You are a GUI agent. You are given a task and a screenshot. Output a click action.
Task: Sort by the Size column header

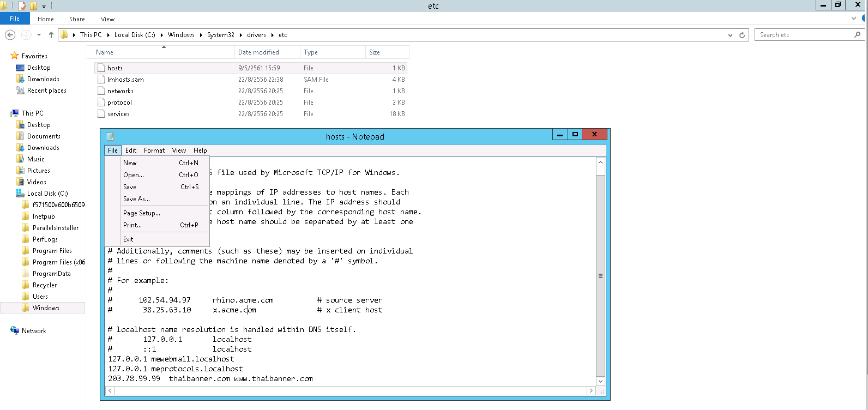point(387,52)
